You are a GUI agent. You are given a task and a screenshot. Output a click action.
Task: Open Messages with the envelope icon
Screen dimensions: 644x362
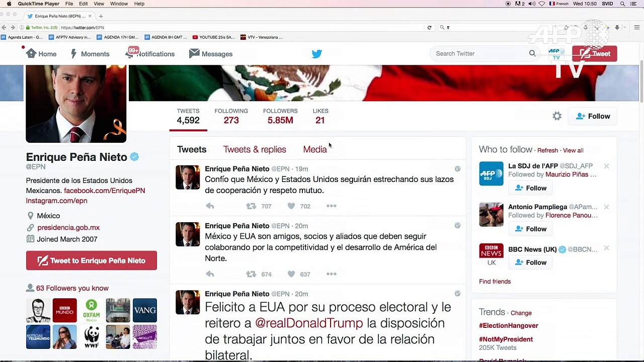pos(211,54)
